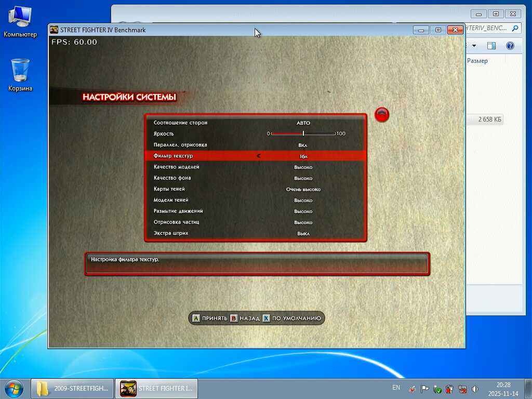
Task: Open the Корзина recycle bin icon
Action: click(20, 75)
